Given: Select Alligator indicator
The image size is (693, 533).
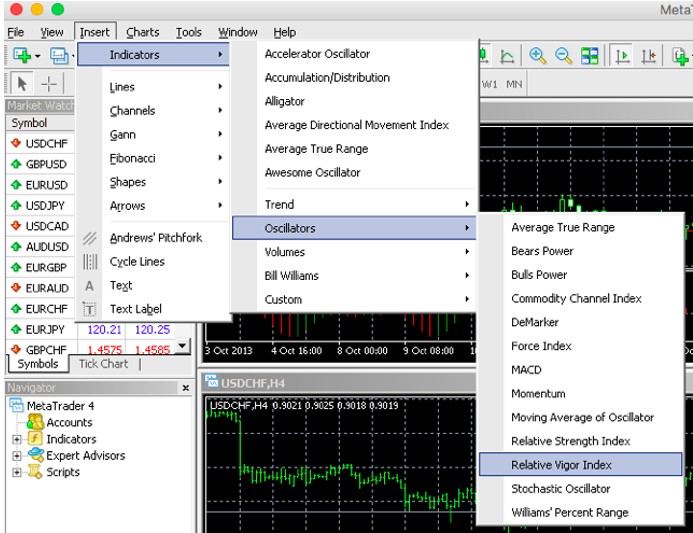Looking at the screenshot, I should [355, 101].
